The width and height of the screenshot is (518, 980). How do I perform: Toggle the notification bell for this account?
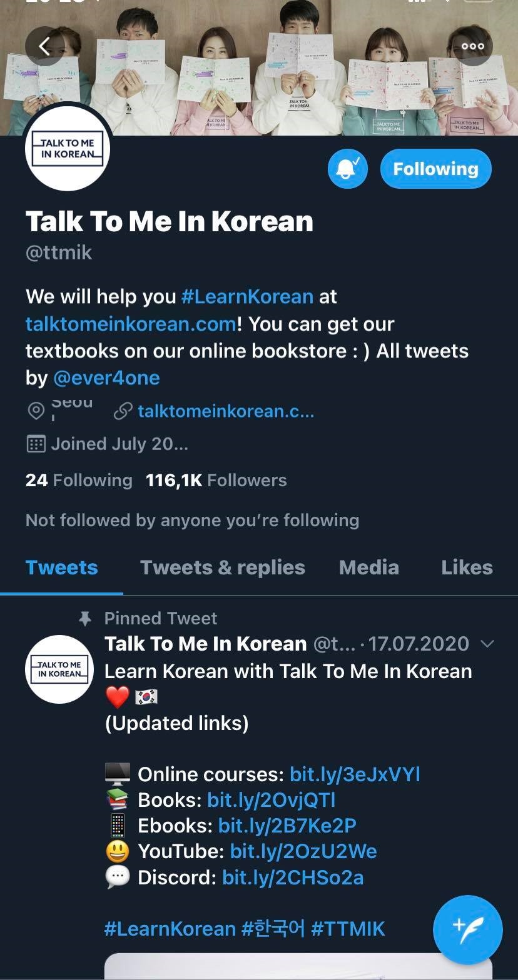347,169
